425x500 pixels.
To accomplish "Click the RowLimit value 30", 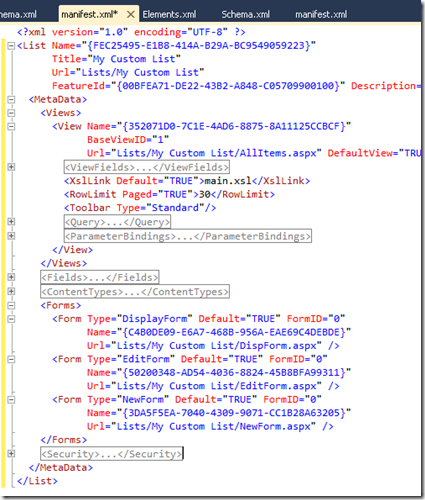I will [x=205, y=194].
